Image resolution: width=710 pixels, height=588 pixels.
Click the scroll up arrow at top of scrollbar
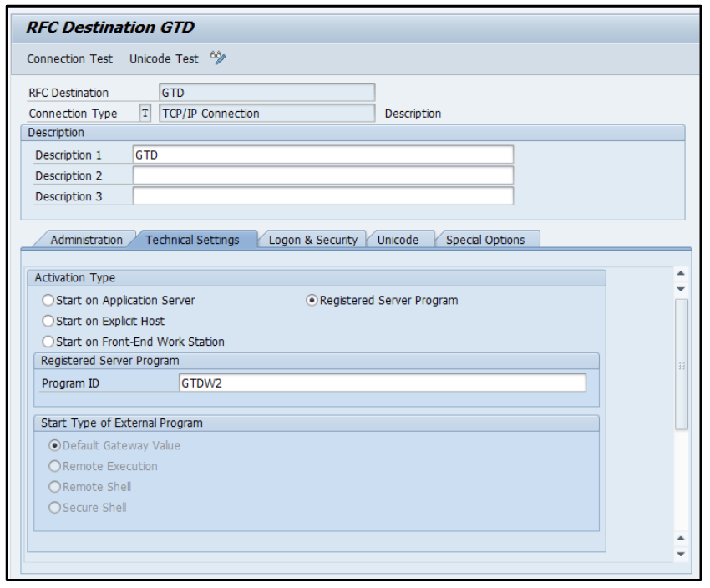pyautogui.click(x=680, y=273)
